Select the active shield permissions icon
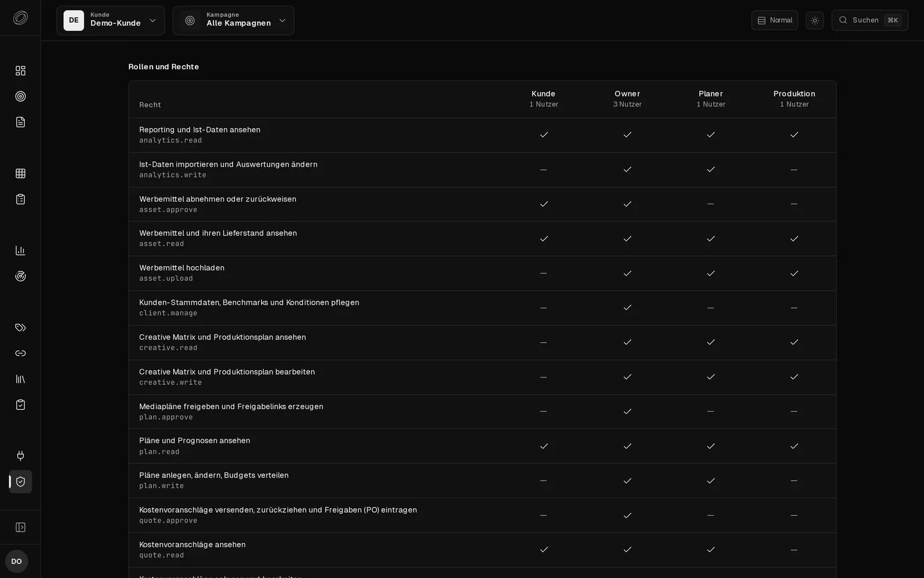Screen dimensions: 924x578 20,481
